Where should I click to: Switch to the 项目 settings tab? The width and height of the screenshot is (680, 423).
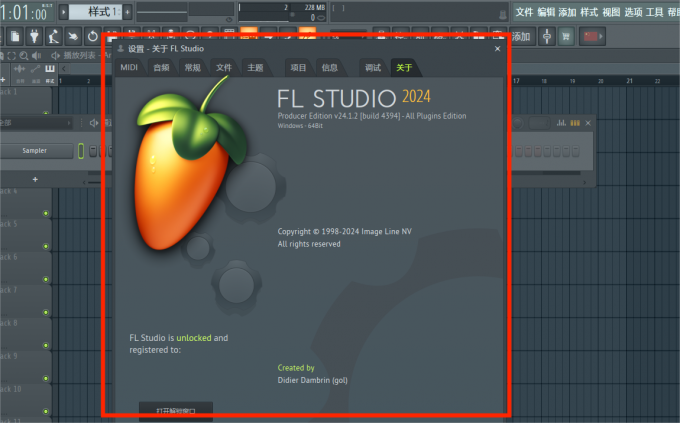(x=298, y=68)
